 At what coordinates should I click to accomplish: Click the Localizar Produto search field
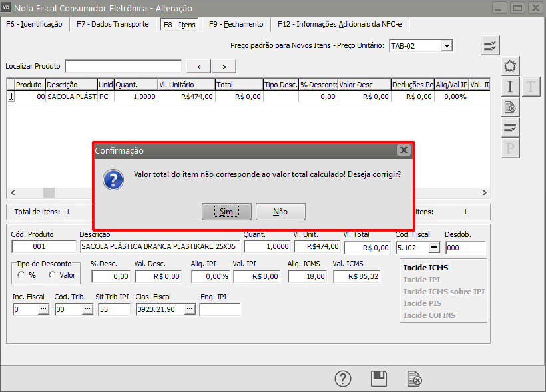(123, 66)
